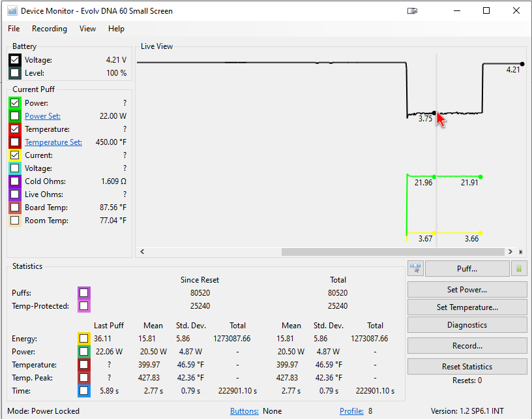The width and height of the screenshot is (532, 419).
Task: Click the Set Power button
Action: pyautogui.click(x=467, y=290)
